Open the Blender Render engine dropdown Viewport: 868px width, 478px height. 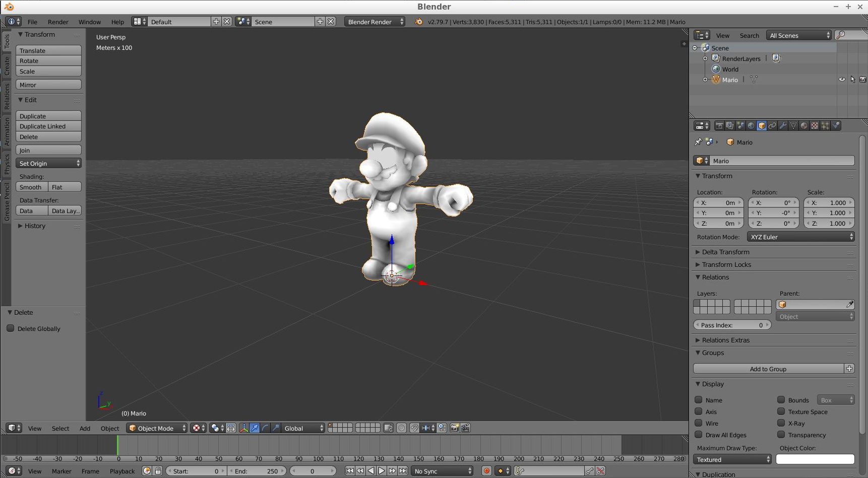click(x=375, y=22)
